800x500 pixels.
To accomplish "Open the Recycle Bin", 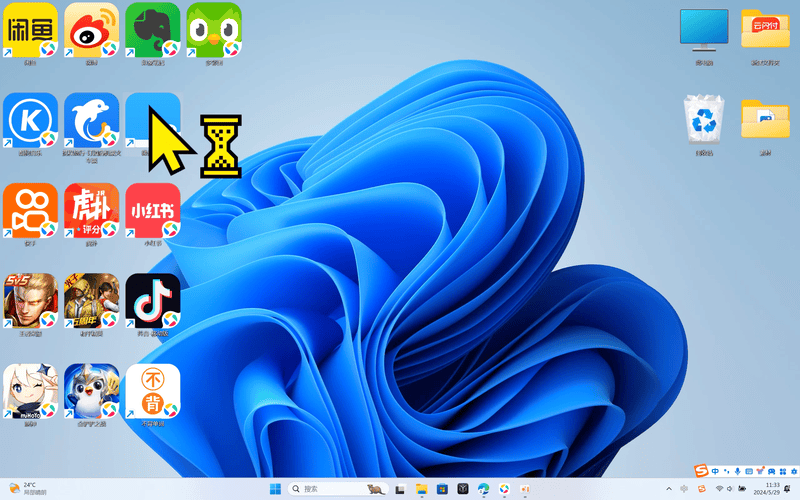I will pos(704,122).
